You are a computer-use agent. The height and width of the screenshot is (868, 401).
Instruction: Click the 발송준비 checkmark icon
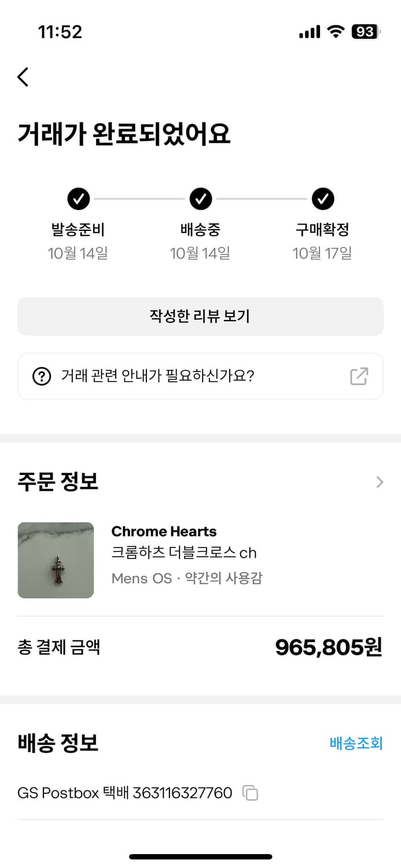point(78,198)
